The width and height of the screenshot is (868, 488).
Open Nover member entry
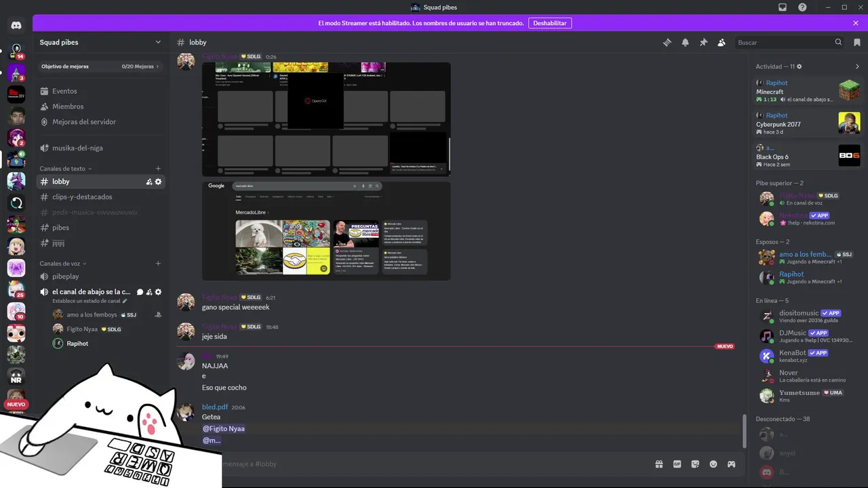coord(807,375)
